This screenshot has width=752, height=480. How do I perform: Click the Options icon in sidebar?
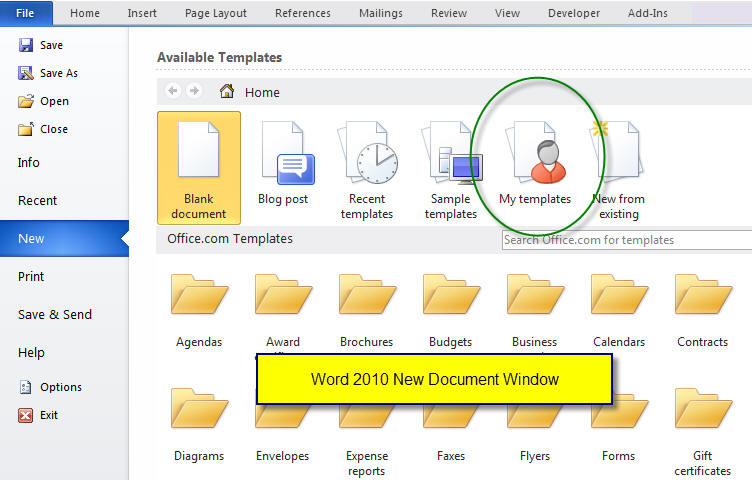point(25,387)
